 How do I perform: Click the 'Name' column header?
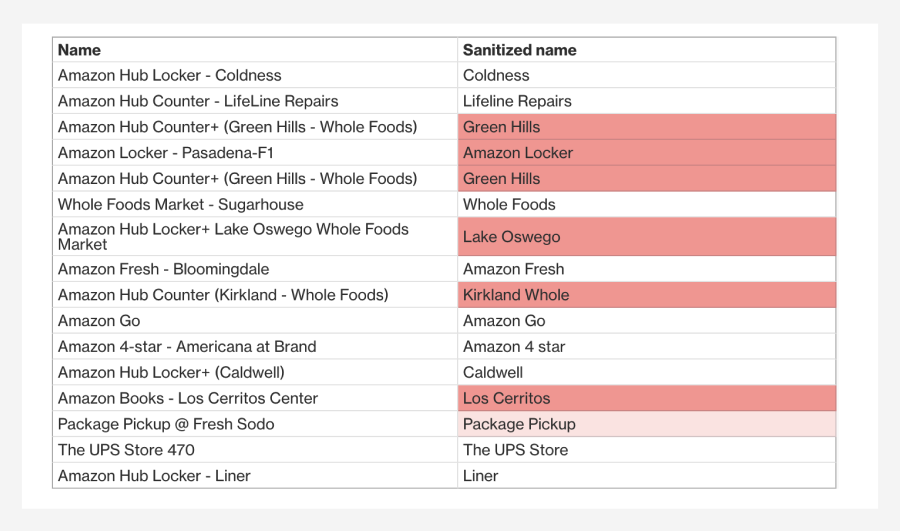click(255, 50)
